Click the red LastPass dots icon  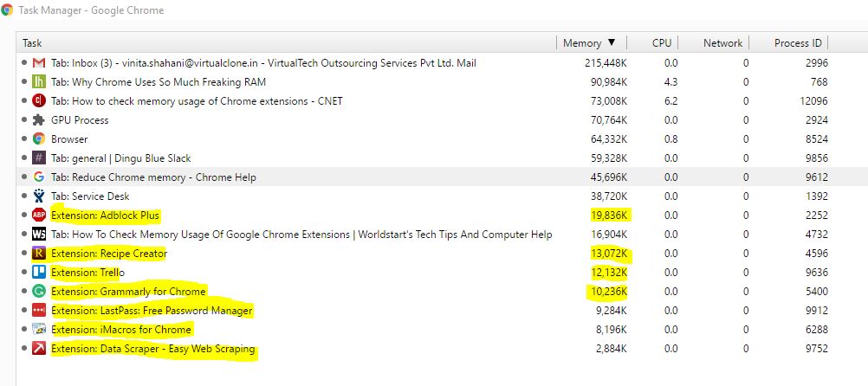(39, 310)
